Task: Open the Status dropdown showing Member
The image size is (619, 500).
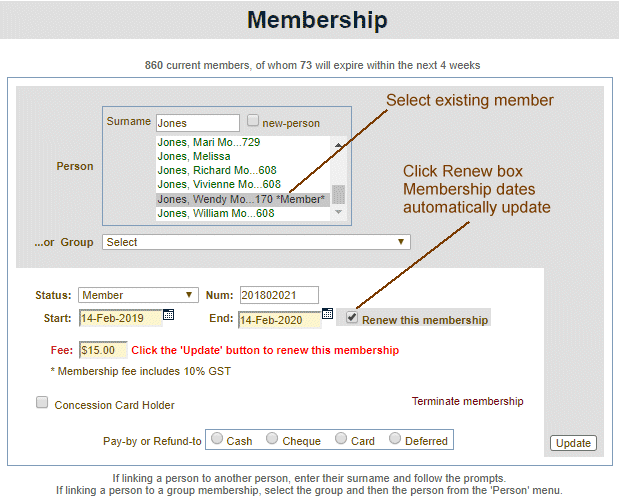Action: (x=139, y=295)
